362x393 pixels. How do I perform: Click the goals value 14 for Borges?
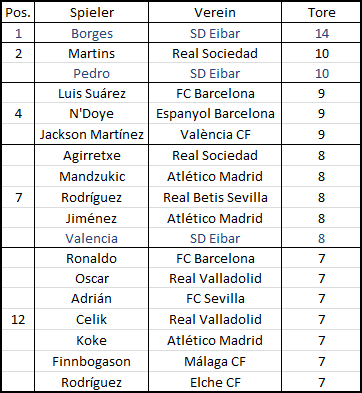coord(321,33)
